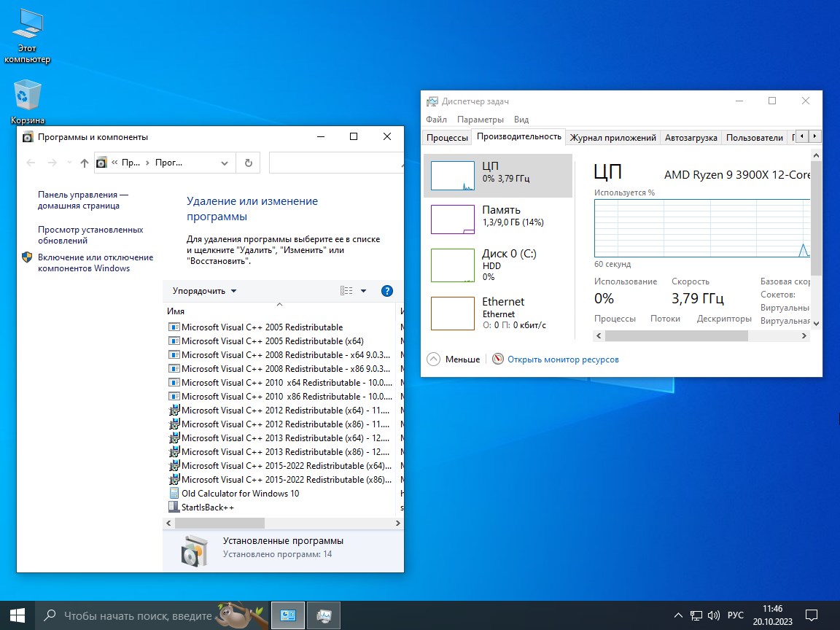Open the Recycle Bin desktop icon

(x=28, y=96)
